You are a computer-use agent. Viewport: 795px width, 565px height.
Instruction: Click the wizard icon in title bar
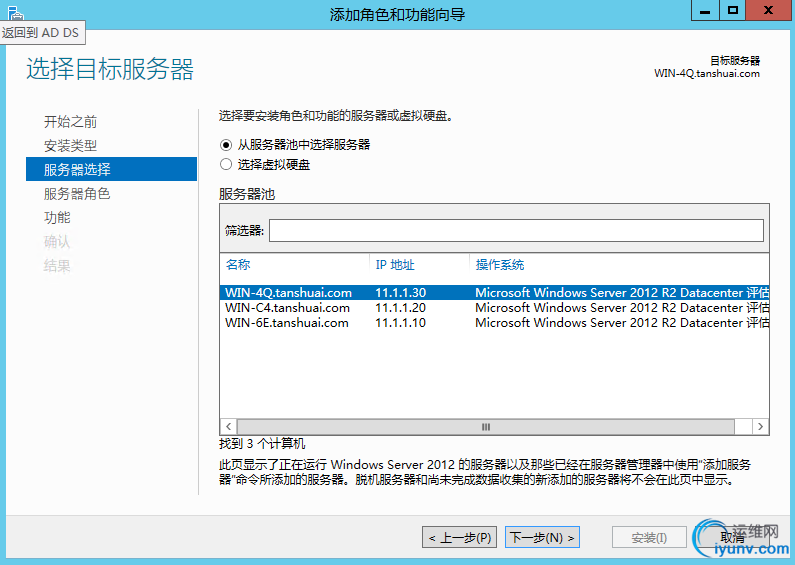15,12
